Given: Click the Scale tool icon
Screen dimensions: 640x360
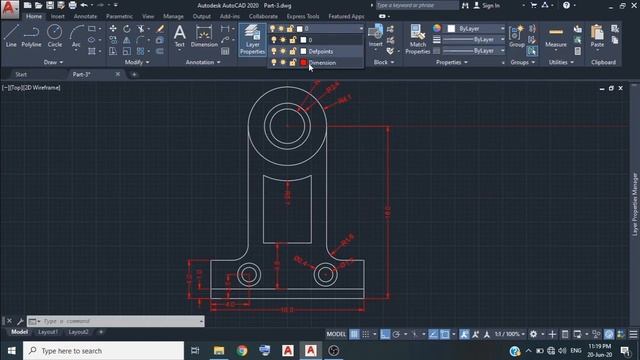Looking at the screenshot, I should pos(127,51).
